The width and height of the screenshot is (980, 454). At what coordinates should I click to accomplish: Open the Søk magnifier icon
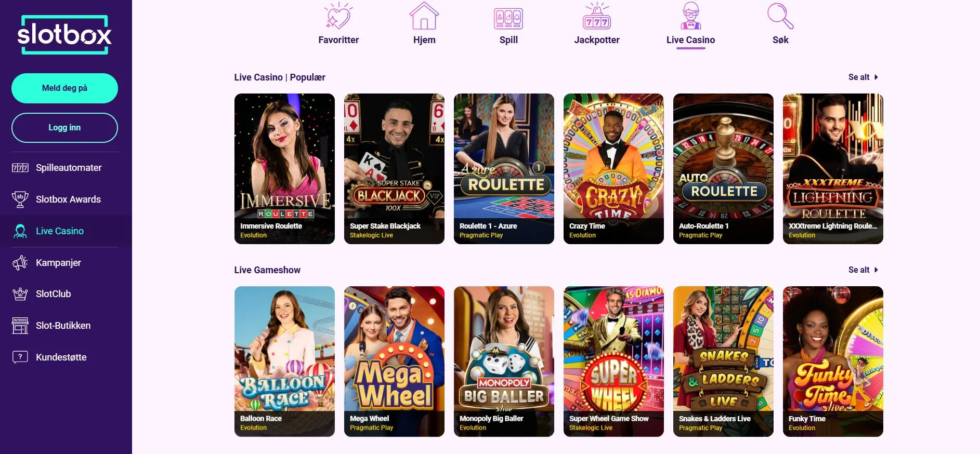tap(780, 16)
